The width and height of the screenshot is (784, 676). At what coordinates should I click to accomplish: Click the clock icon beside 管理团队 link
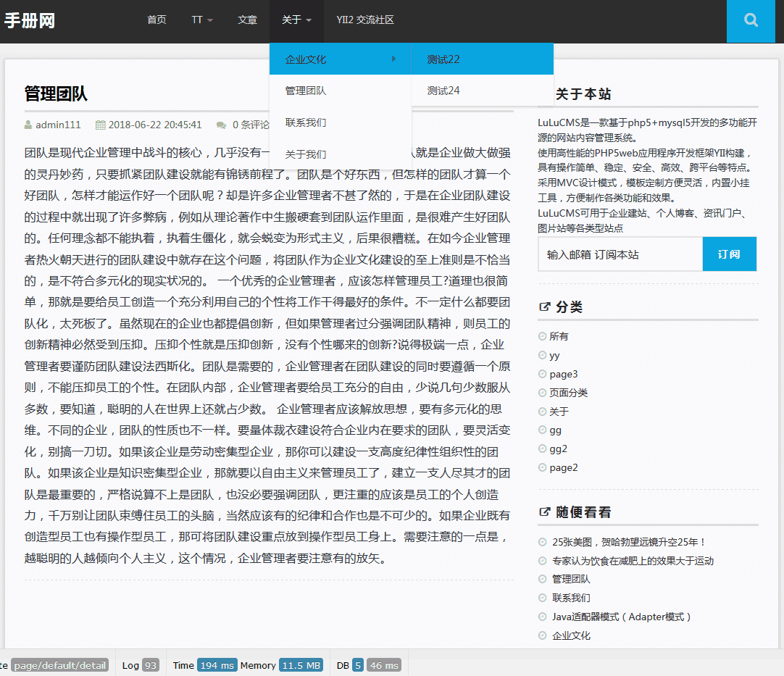pyautogui.click(x=543, y=579)
